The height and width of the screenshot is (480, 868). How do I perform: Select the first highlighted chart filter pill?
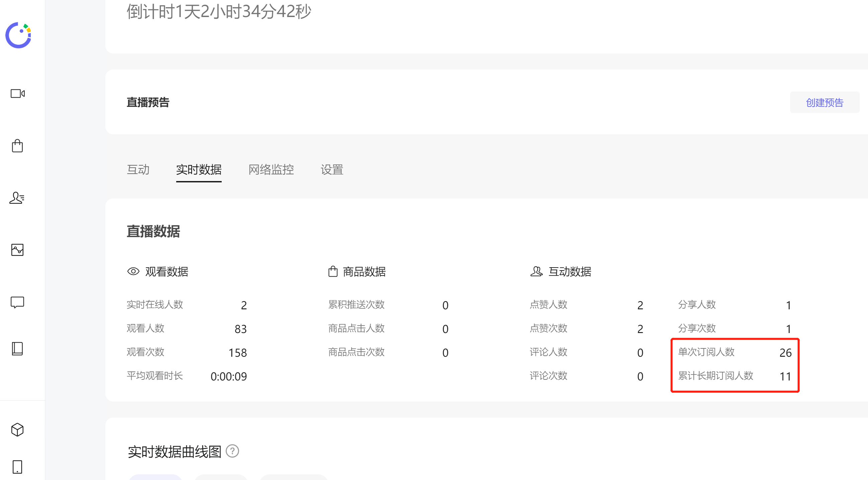click(x=156, y=477)
